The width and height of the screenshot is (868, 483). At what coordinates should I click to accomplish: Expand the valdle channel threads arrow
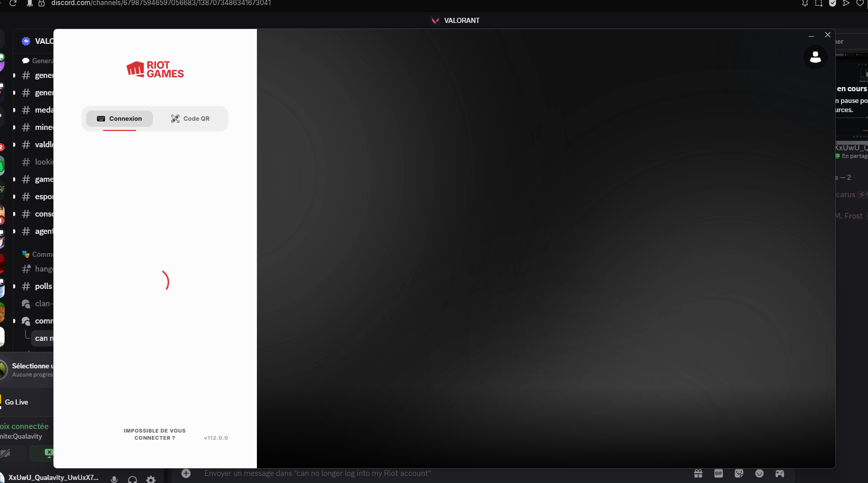pos(14,145)
